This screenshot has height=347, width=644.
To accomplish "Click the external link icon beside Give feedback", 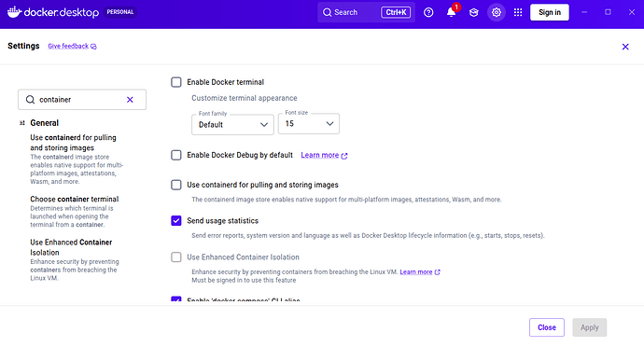I will tap(93, 47).
